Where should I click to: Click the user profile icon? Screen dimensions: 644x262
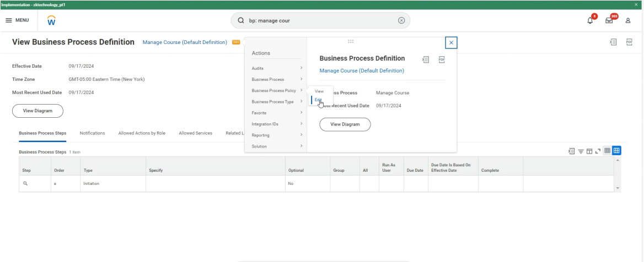[x=627, y=20]
